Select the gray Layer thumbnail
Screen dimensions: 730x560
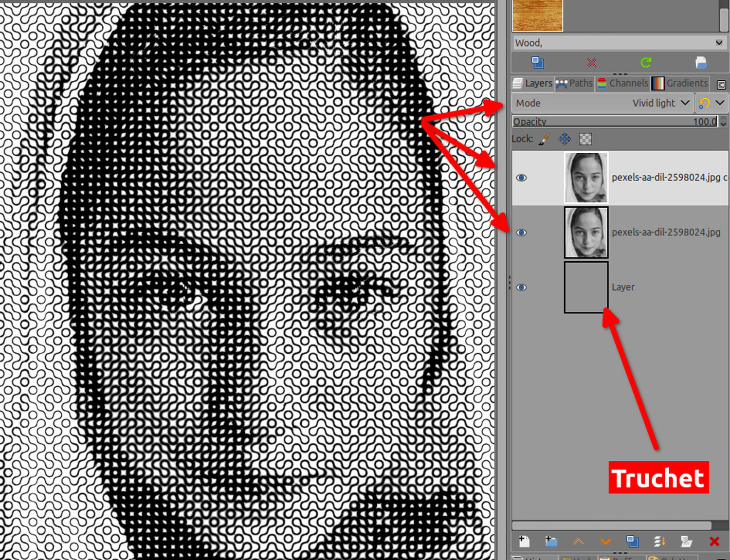tap(586, 288)
